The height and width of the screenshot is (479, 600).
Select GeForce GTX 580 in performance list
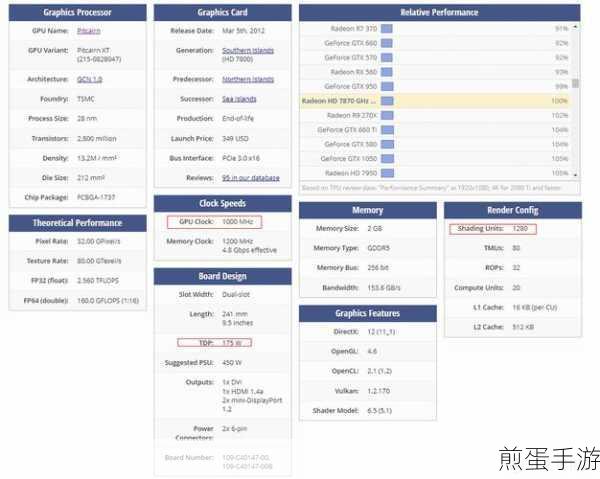pos(436,144)
